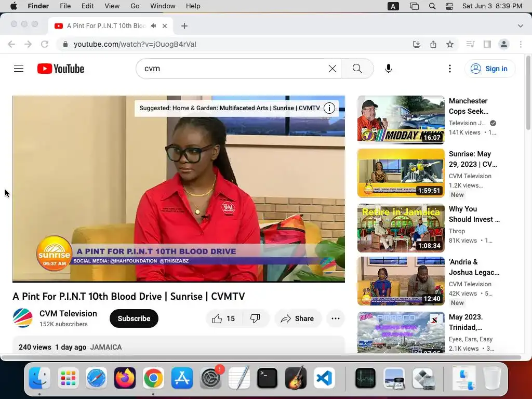Dislike the video with thumbs down
Screen dimensions: 532x399
[255, 318]
